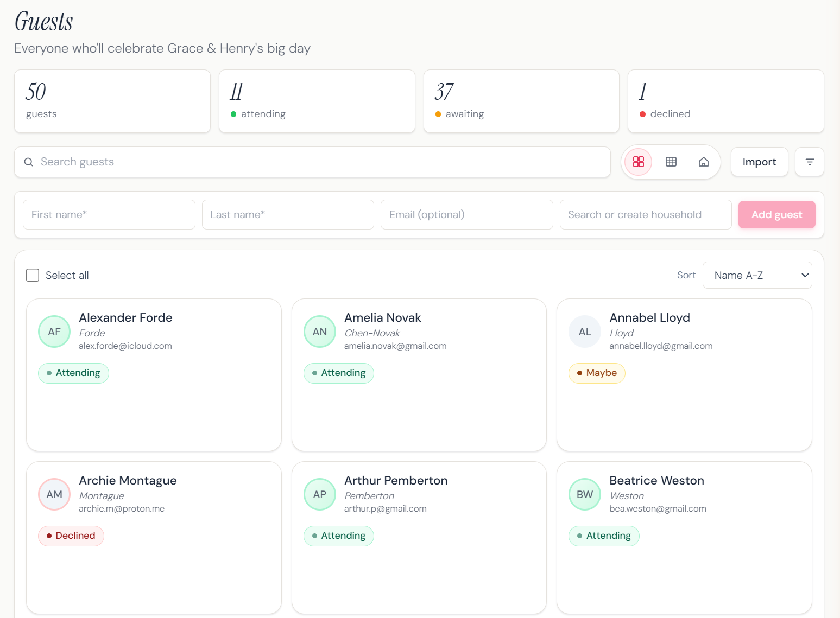Click the 1 declined stat card
Screen dimensions: 840x618
[x=726, y=101]
